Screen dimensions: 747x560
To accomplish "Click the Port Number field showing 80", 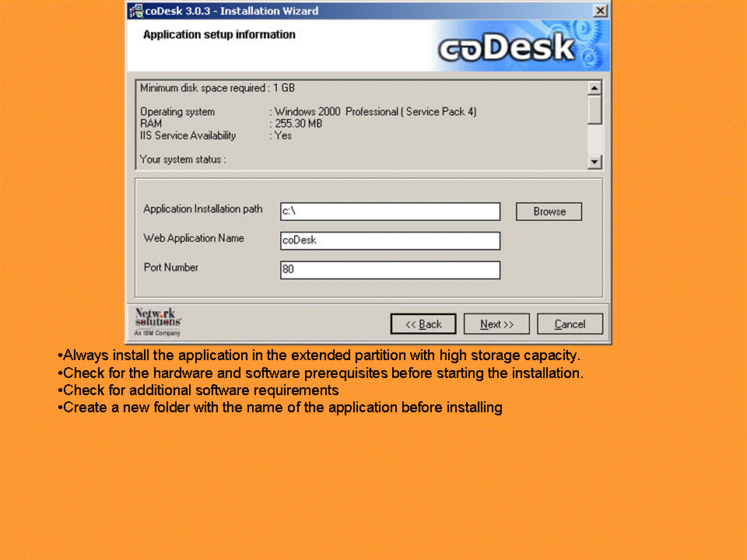I will pos(390,269).
